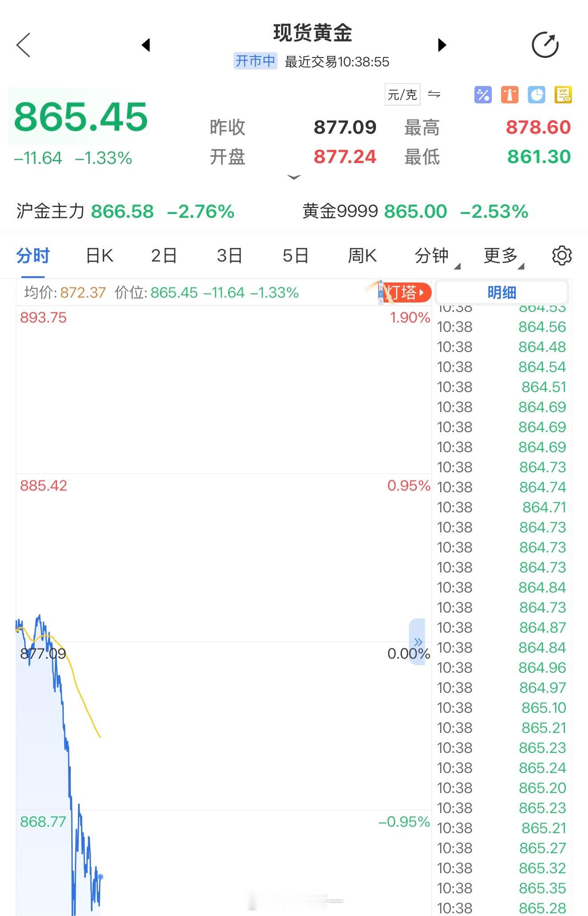Open the purple percent calculator icon

tap(483, 94)
